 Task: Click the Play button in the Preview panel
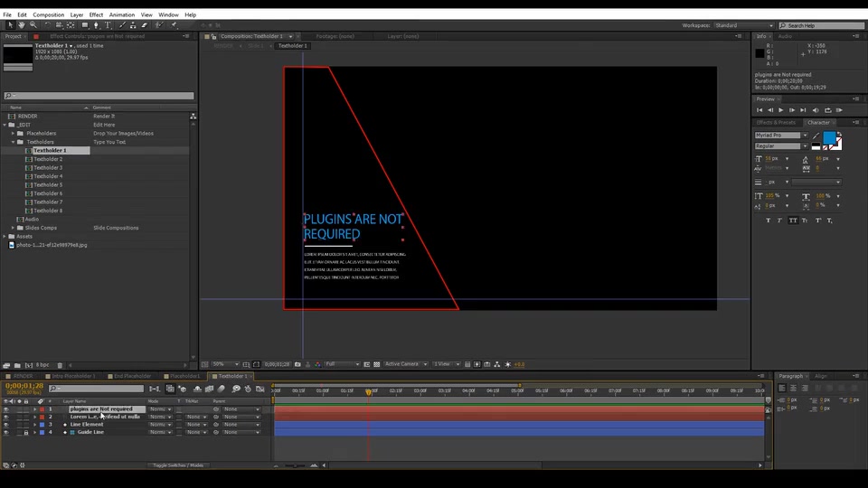[780, 110]
